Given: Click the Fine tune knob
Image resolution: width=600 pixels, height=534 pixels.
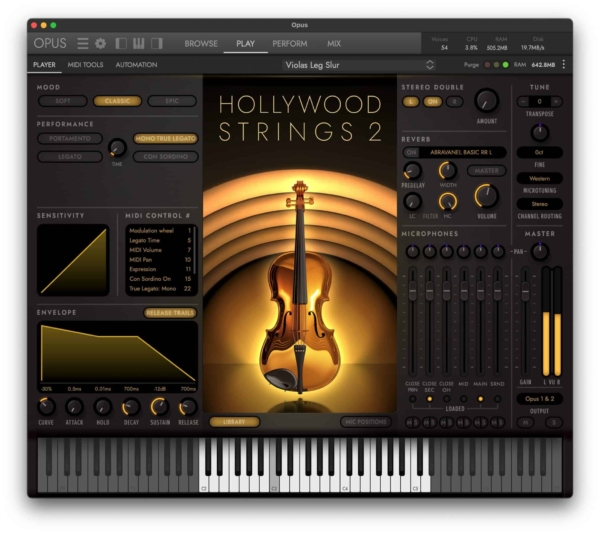Looking at the screenshot, I should click(x=540, y=132).
